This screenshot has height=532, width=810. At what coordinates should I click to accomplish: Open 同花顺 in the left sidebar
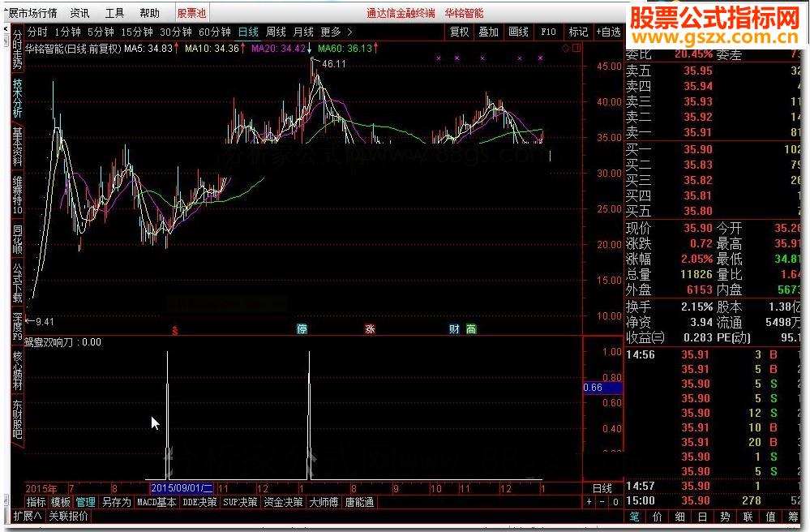click(x=17, y=239)
